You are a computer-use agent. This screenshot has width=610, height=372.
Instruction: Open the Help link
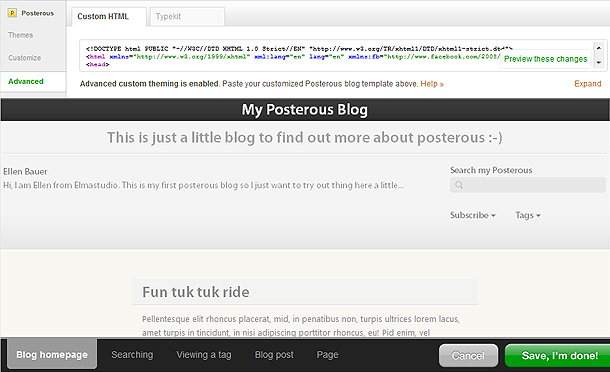click(x=432, y=84)
